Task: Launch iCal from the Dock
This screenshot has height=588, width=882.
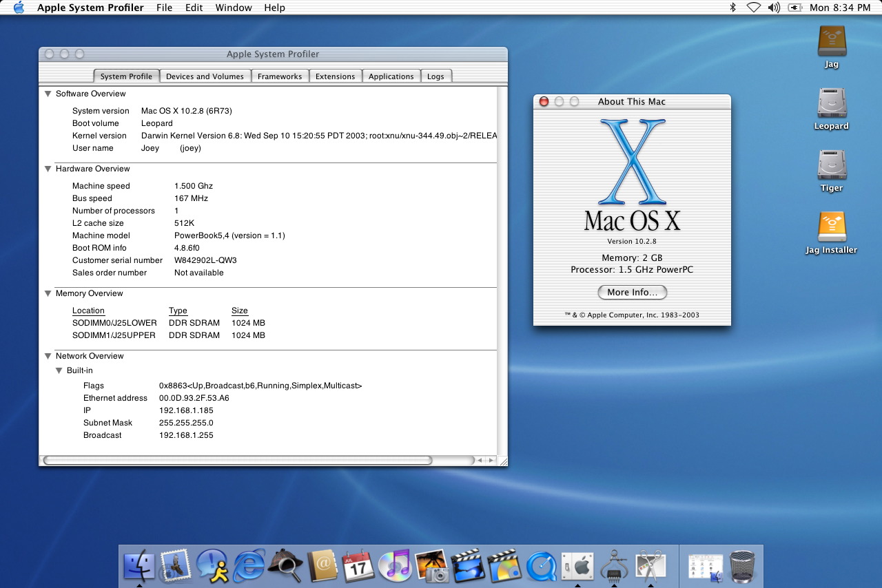Action: (x=358, y=566)
